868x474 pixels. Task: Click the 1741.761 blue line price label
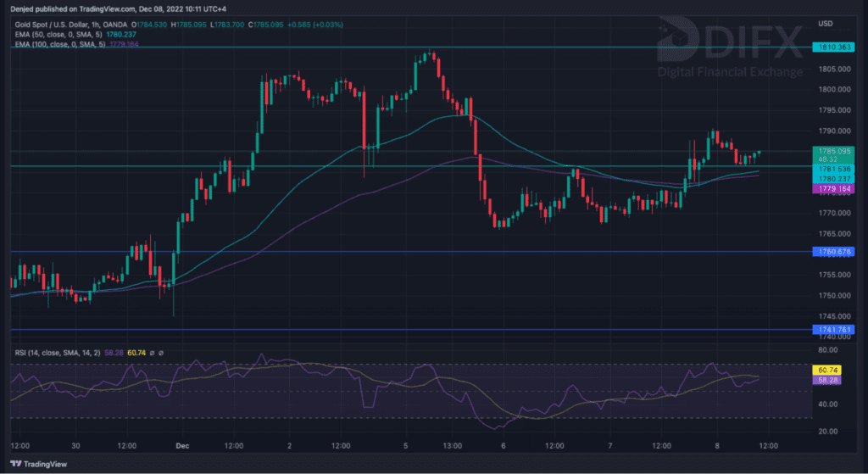[x=832, y=329]
